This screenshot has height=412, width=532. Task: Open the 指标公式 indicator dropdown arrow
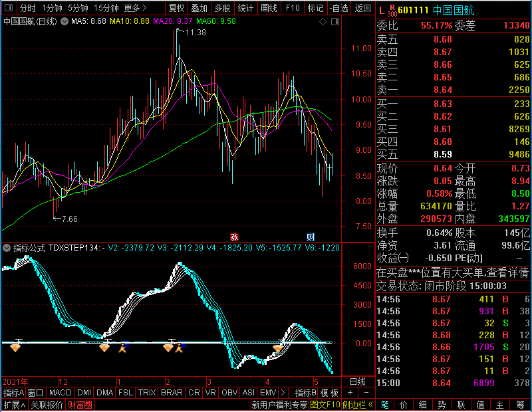[7, 248]
